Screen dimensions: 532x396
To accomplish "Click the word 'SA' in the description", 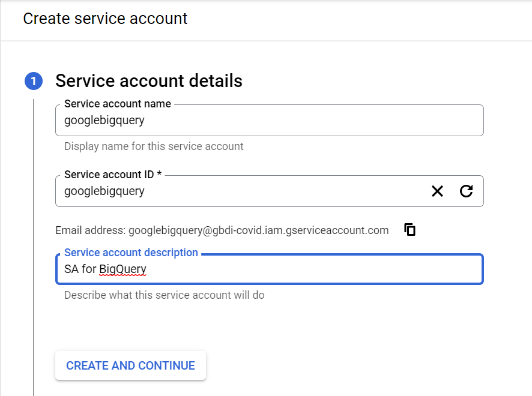I will pos(71,269).
